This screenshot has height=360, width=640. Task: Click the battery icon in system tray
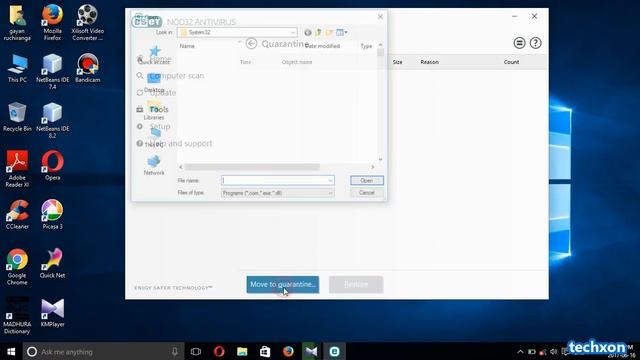[x=531, y=351]
